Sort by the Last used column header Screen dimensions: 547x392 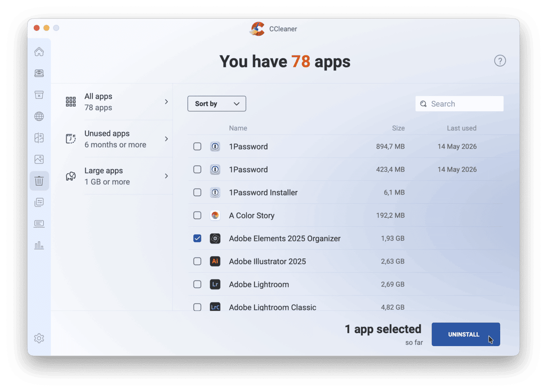point(462,128)
